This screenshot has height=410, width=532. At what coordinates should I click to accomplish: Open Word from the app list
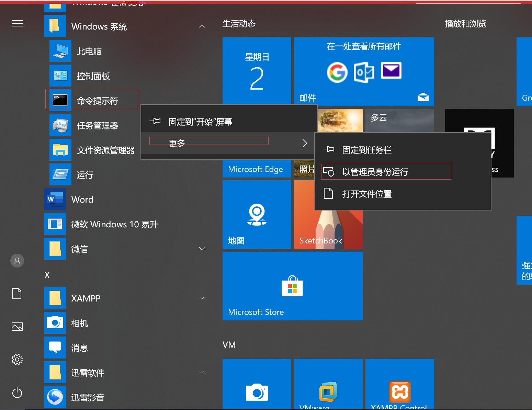127,200
